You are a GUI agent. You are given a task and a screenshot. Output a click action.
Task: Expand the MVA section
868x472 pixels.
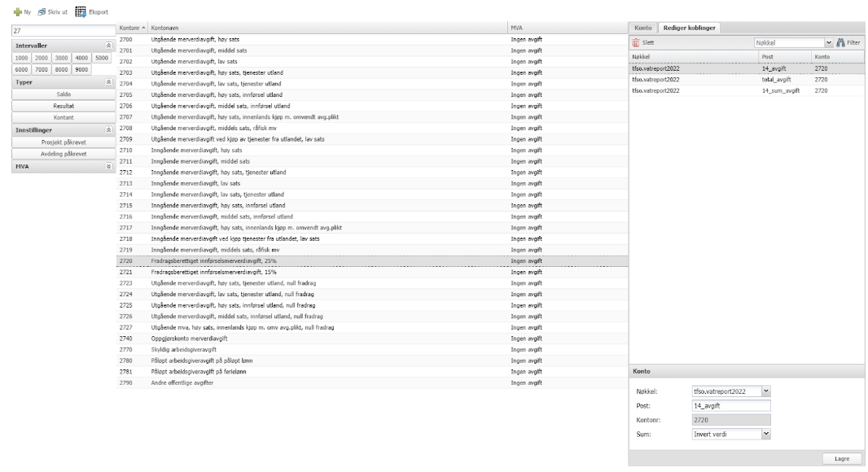tap(109, 166)
